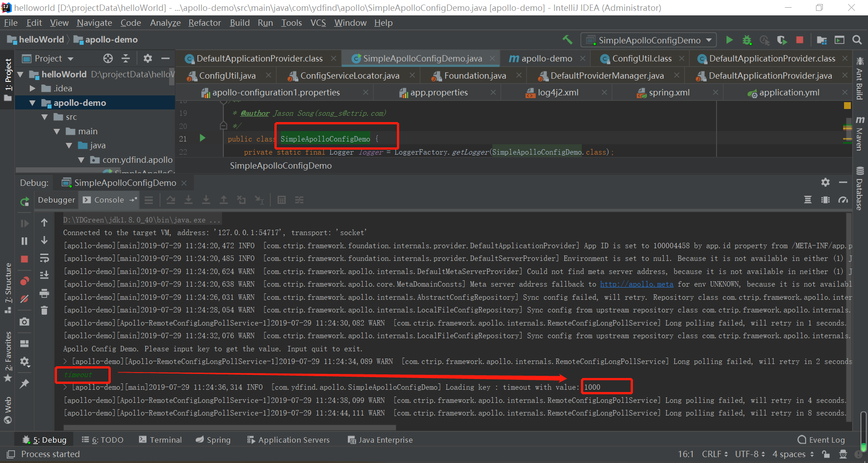Image resolution: width=868 pixels, height=463 pixels.
Task: Collapse the src folder in the Project tree
Action: pos(44,117)
